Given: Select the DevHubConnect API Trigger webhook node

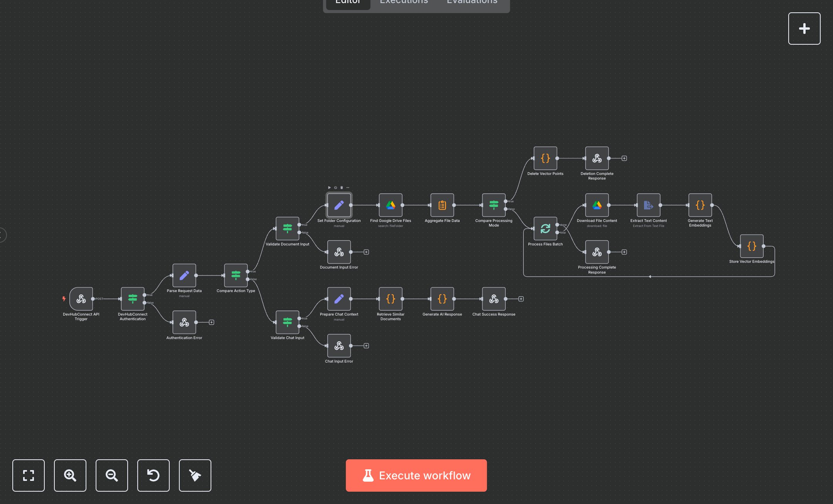Looking at the screenshot, I should (81, 299).
